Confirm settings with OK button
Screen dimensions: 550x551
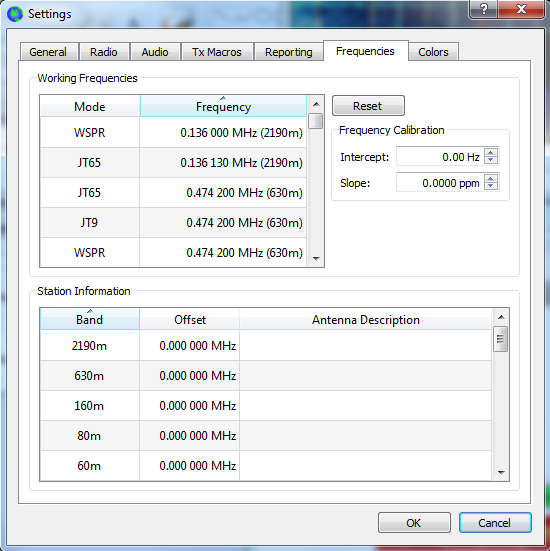pos(414,523)
